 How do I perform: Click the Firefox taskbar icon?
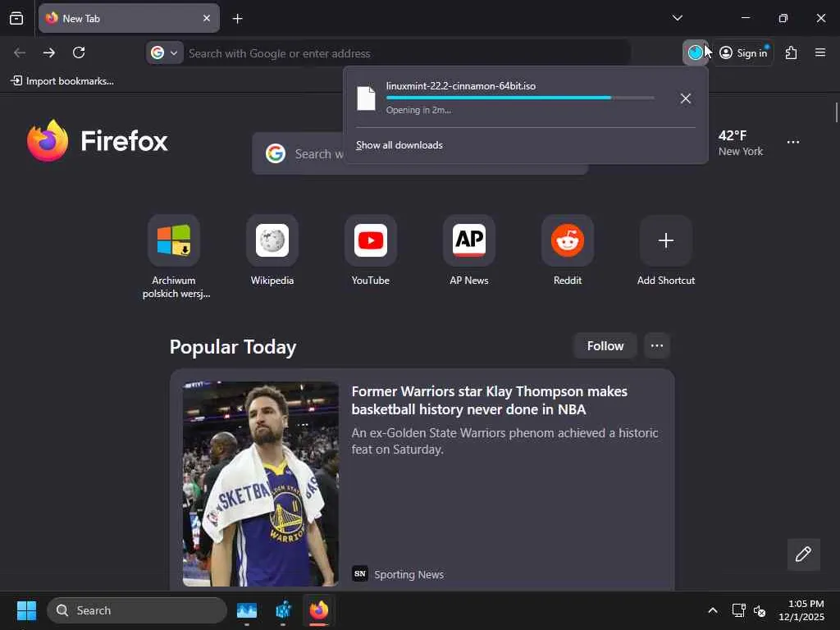coord(319,610)
